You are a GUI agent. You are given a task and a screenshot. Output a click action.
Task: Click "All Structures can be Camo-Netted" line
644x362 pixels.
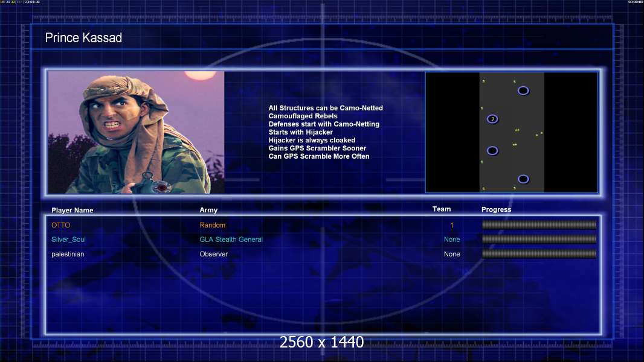point(326,108)
